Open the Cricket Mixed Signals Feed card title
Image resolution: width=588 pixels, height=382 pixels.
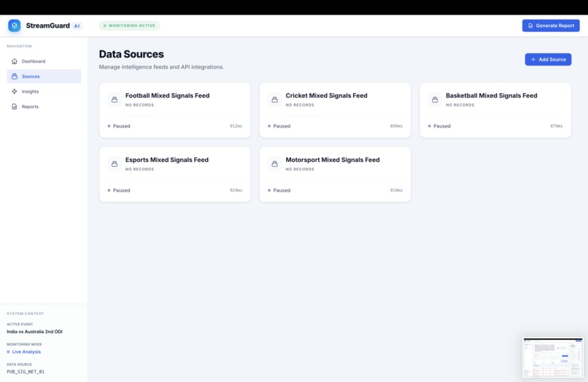click(326, 95)
